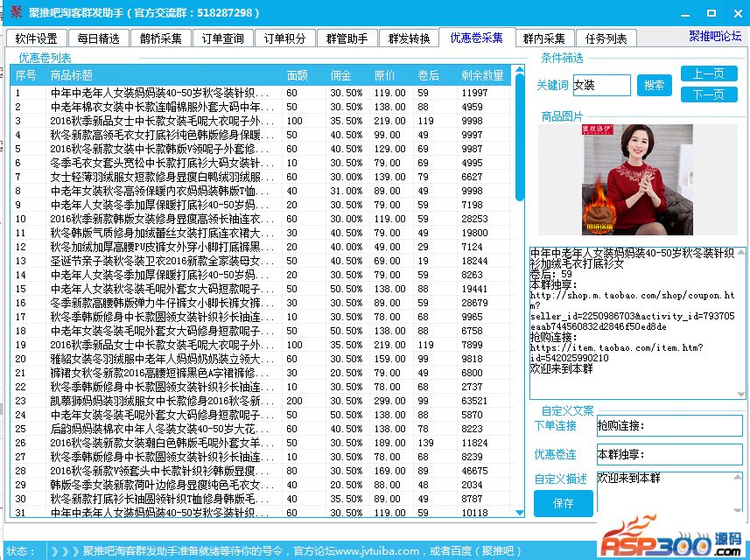Image resolution: width=750 pixels, height=560 pixels.
Task: Select row 2 中老年棉衣女装中长款
Action: (x=261, y=107)
